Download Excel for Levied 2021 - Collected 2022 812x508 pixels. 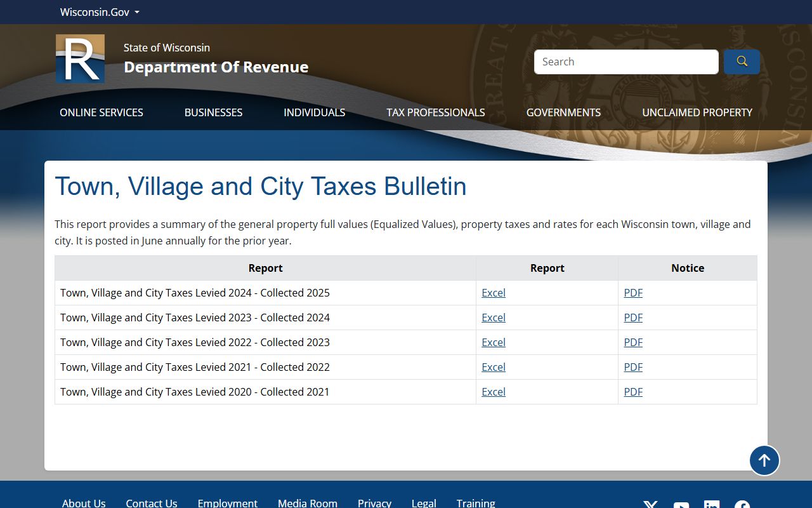[494, 367]
